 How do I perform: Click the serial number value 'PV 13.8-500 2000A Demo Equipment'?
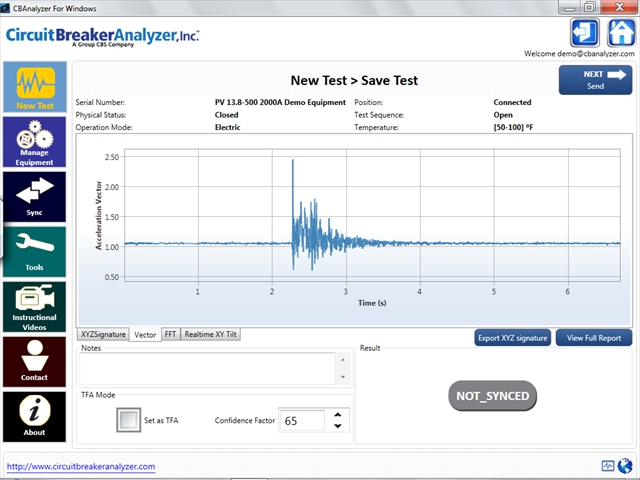[280, 102]
